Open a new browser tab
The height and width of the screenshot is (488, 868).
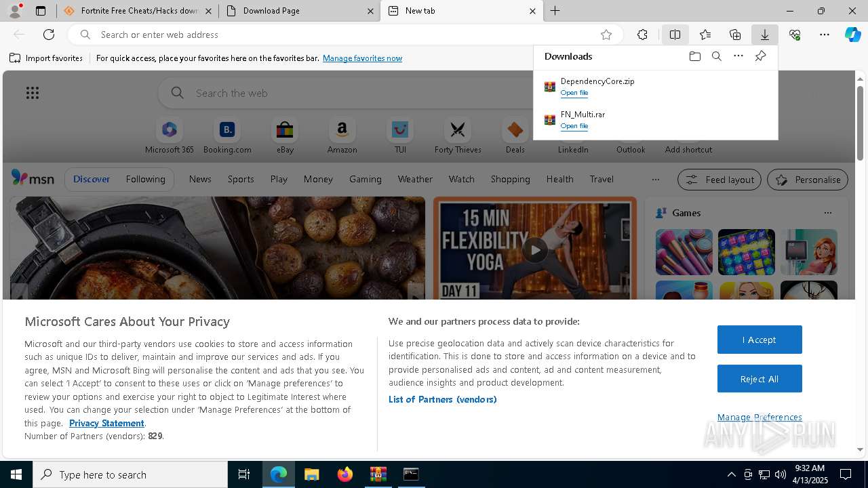(555, 11)
